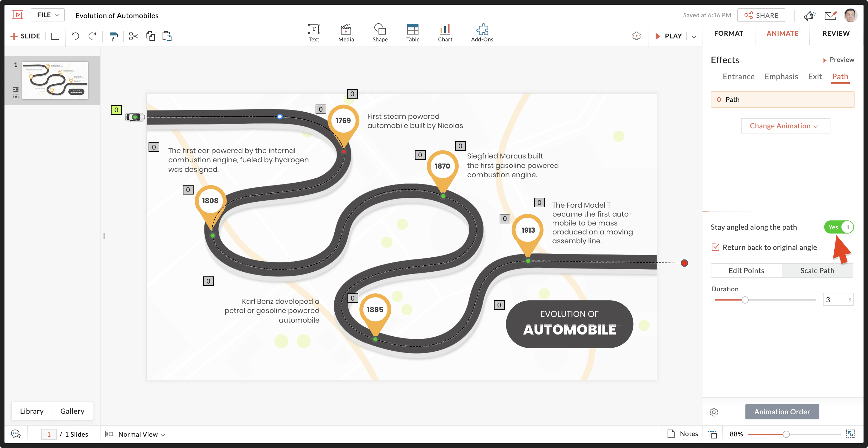Uncheck Return back to original angle
The width and height of the screenshot is (868, 448).
point(715,248)
